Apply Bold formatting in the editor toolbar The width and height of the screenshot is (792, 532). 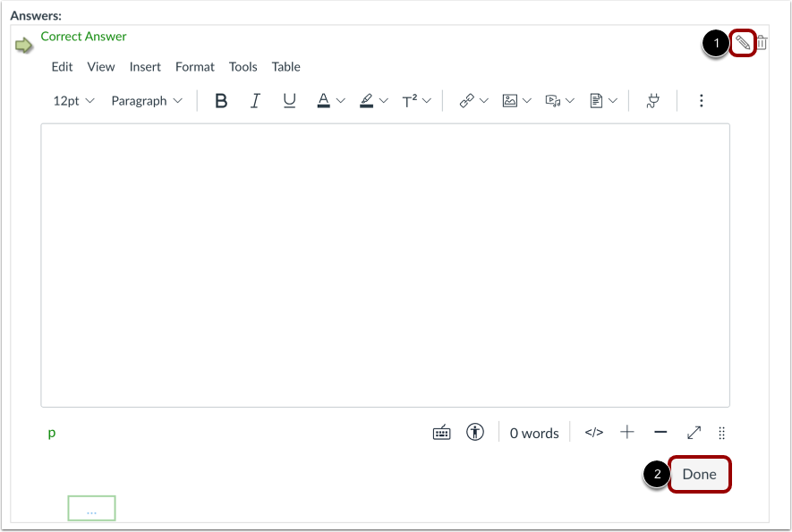coord(220,100)
